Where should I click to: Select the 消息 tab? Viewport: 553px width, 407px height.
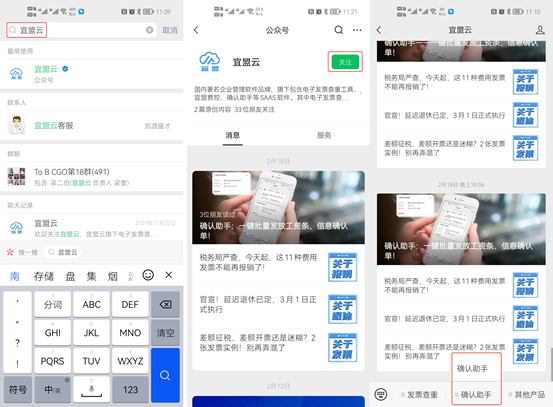pos(233,135)
